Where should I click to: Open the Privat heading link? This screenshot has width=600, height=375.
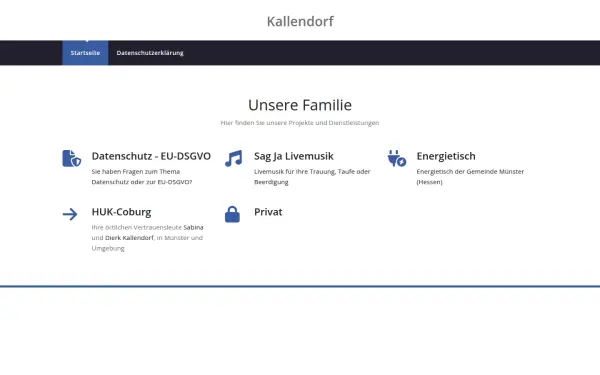pos(268,212)
